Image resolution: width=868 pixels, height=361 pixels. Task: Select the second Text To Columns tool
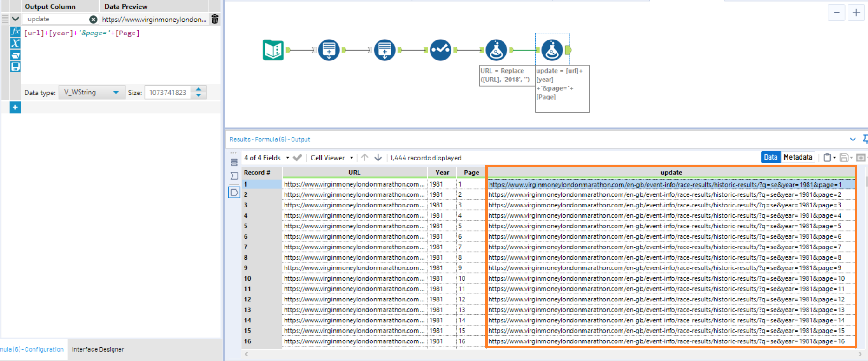385,50
